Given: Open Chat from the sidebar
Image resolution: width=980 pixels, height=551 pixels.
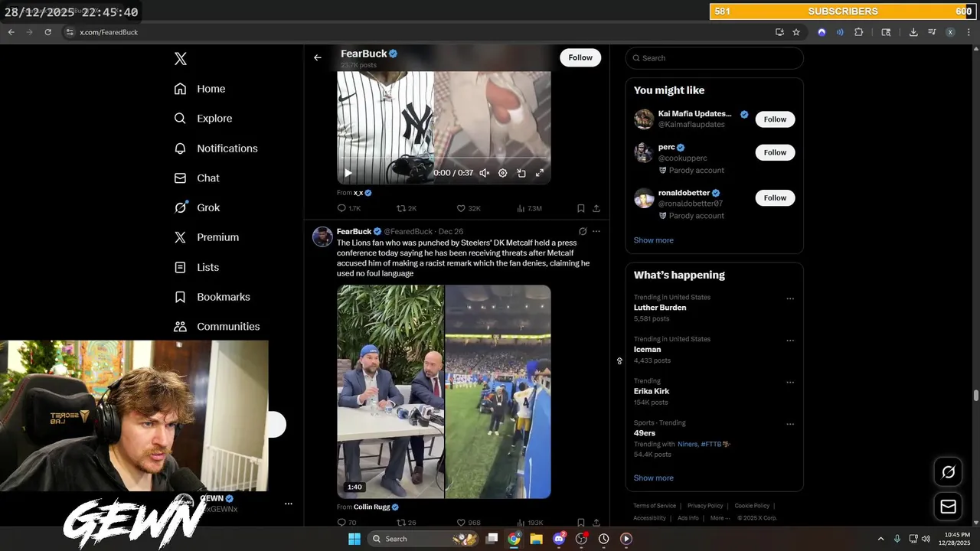Looking at the screenshot, I should tap(197, 178).
